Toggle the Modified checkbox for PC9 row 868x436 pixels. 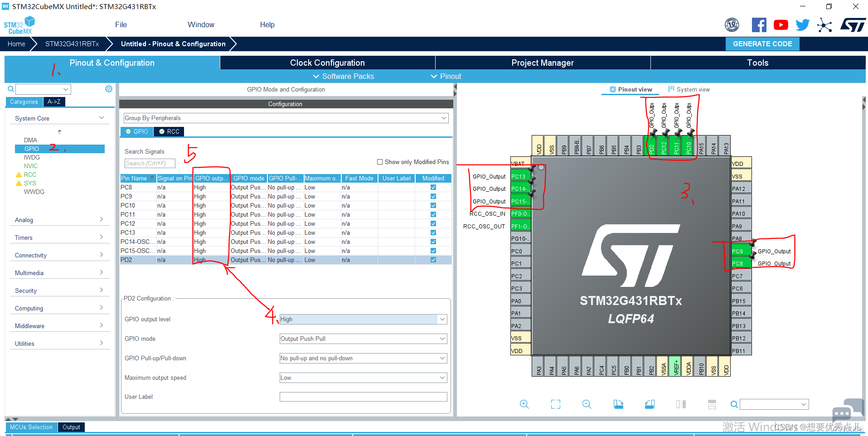click(x=433, y=196)
